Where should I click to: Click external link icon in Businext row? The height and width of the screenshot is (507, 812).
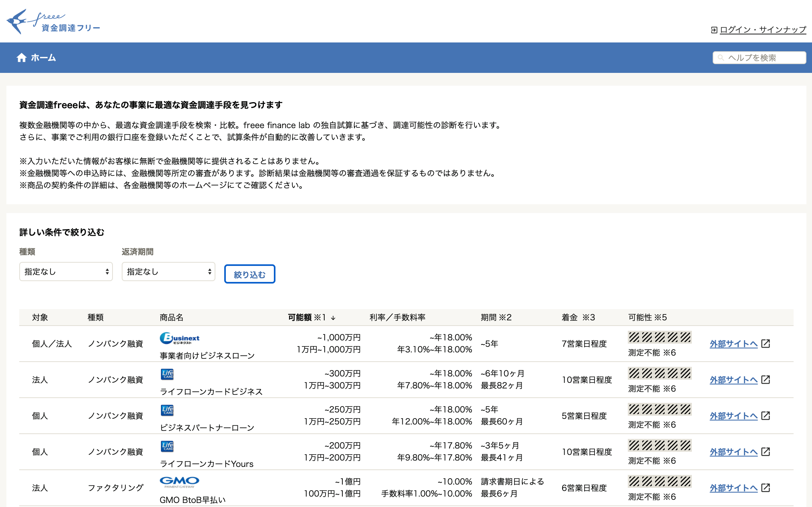point(766,344)
